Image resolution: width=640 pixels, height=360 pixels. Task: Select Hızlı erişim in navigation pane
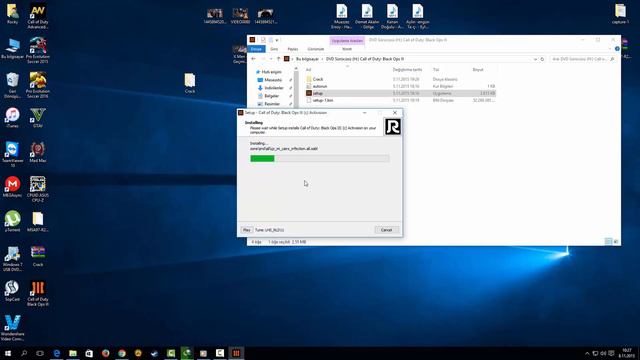[x=271, y=72]
